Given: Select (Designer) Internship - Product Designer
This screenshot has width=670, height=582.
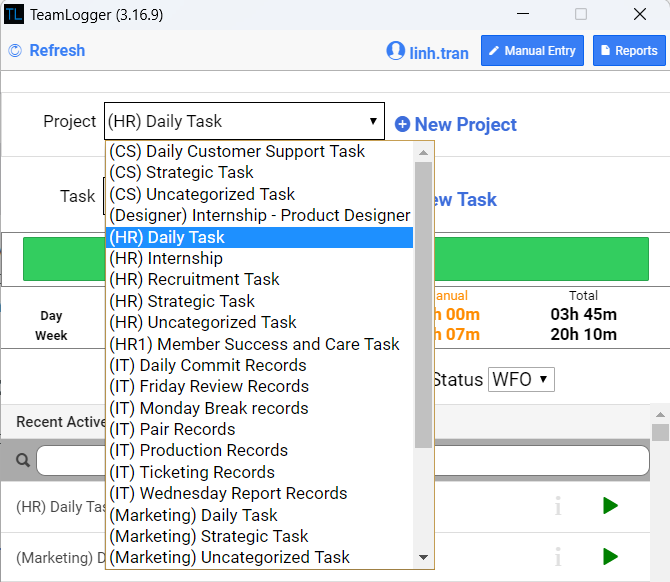Looking at the screenshot, I should click(x=259, y=216).
